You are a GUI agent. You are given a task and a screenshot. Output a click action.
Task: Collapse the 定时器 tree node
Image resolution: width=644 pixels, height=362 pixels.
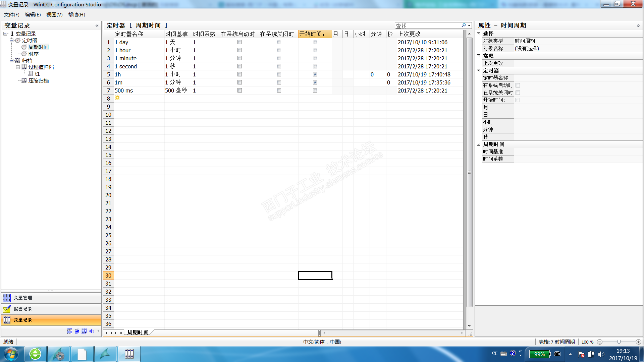(x=11, y=41)
